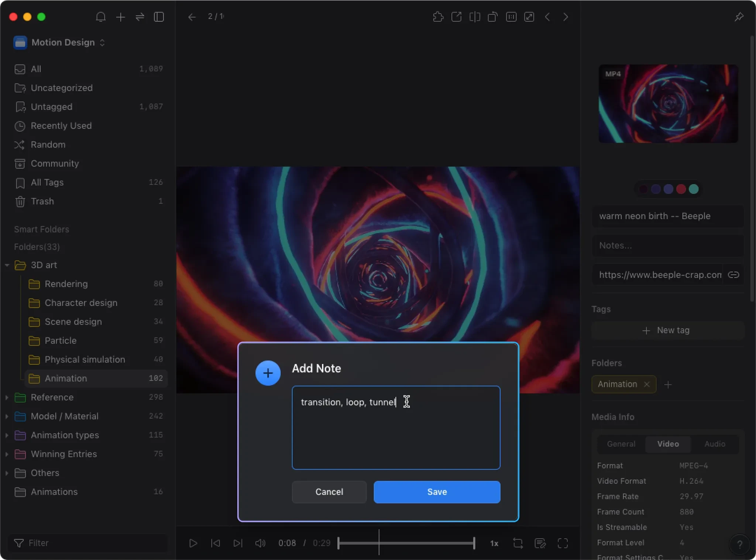Click the Notes field in inspector
The image size is (756, 560).
tap(668, 246)
